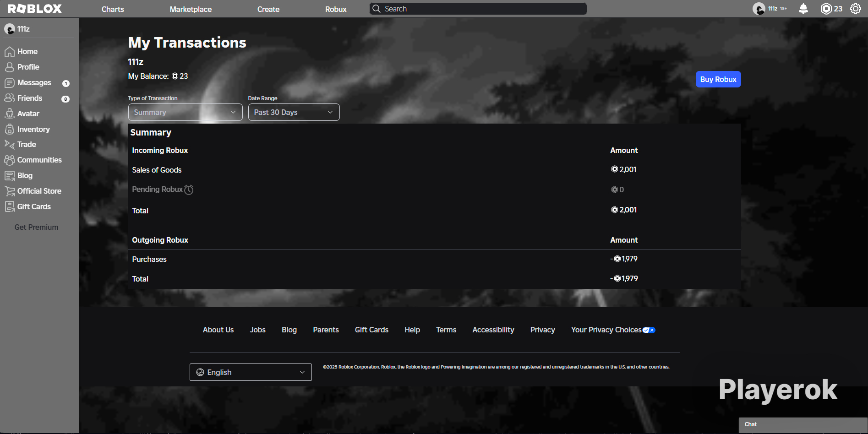Click the Messages icon in sidebar
This screenshot has width=868, height=434.
10,83
